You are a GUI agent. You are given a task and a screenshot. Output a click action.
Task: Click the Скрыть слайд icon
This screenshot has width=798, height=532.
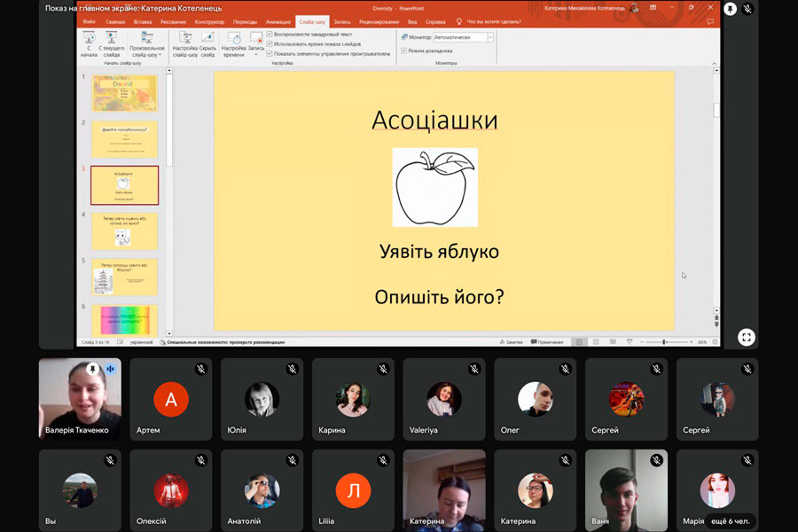point(207,37)
